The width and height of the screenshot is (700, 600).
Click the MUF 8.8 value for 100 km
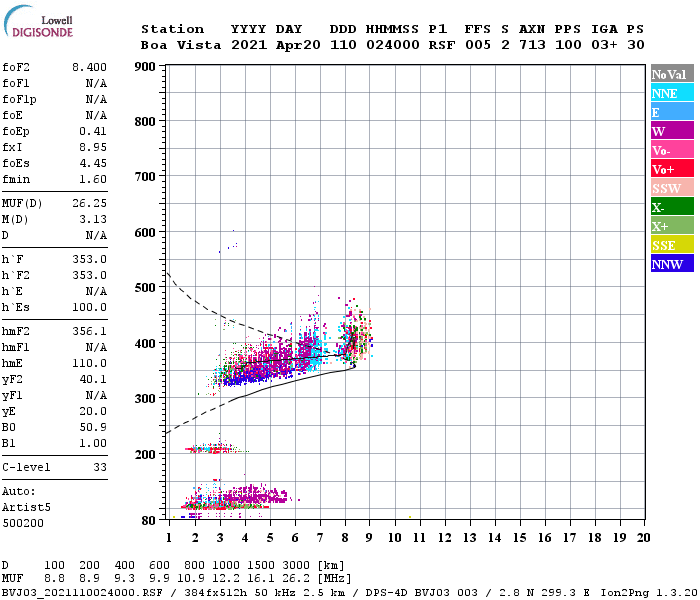tap(54, 579)
